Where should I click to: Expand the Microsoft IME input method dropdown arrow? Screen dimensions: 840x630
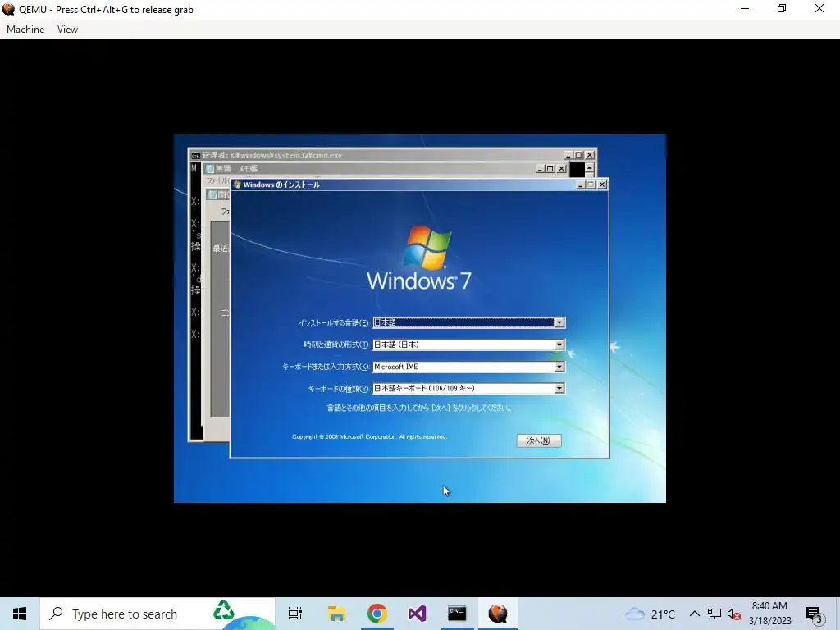[x=559, y=367]
